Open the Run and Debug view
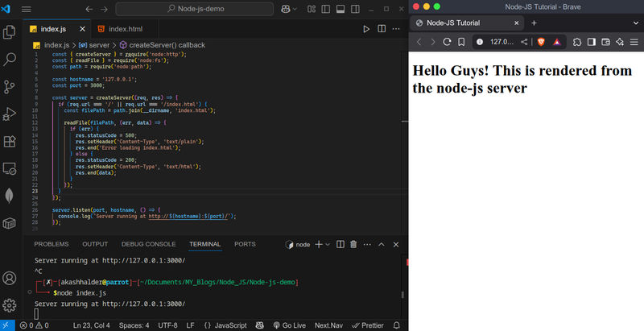Screen dimensions: 644x331 (9, 114)
